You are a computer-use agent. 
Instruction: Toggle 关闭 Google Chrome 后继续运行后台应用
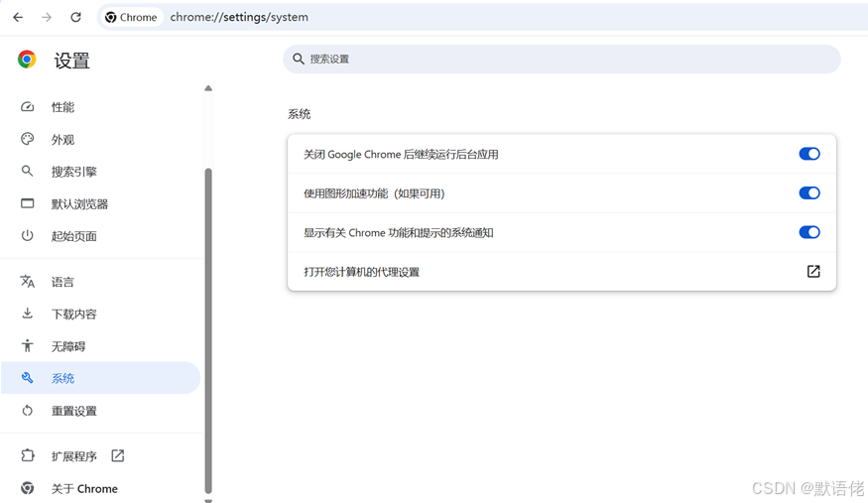pyautogui.click(x=809, y=154)
